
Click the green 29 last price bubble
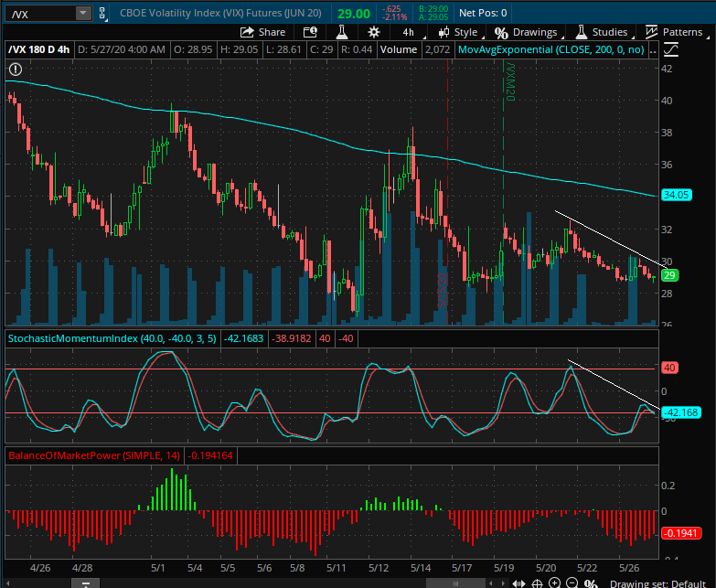tap(669, 275)
